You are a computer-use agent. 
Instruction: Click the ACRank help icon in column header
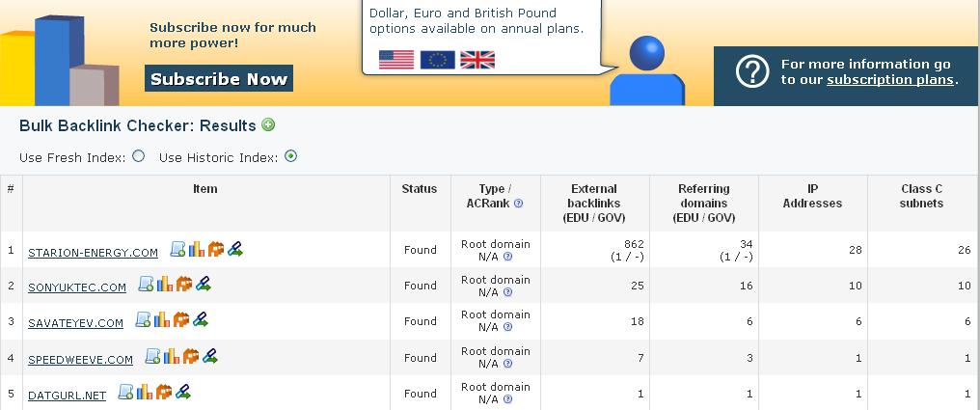519,204
